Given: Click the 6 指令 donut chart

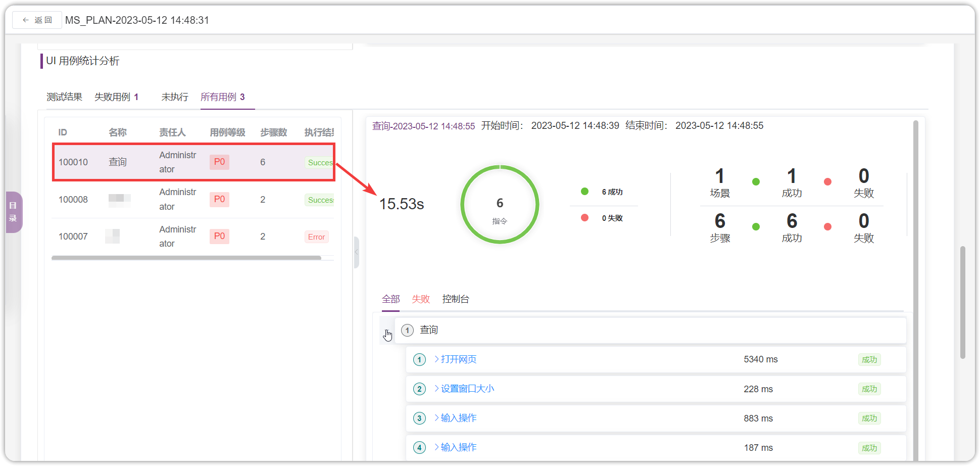Looking at the screenshot, I should tap(500, 205).
